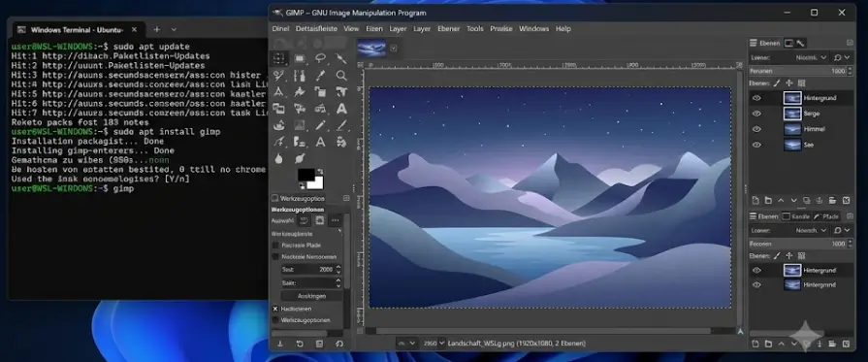Open tab configuration icon beside Werkzeugoption
This screenshot has width=868, height=362.
(346, 198)
